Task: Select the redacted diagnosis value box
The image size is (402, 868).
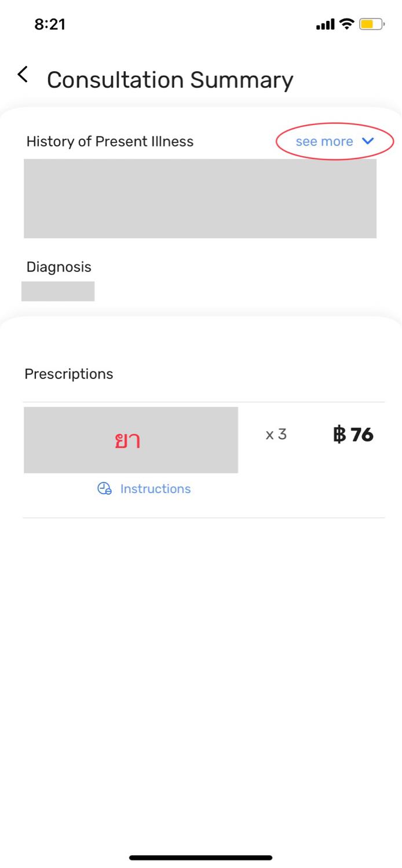Action: (x=58, y=291)
